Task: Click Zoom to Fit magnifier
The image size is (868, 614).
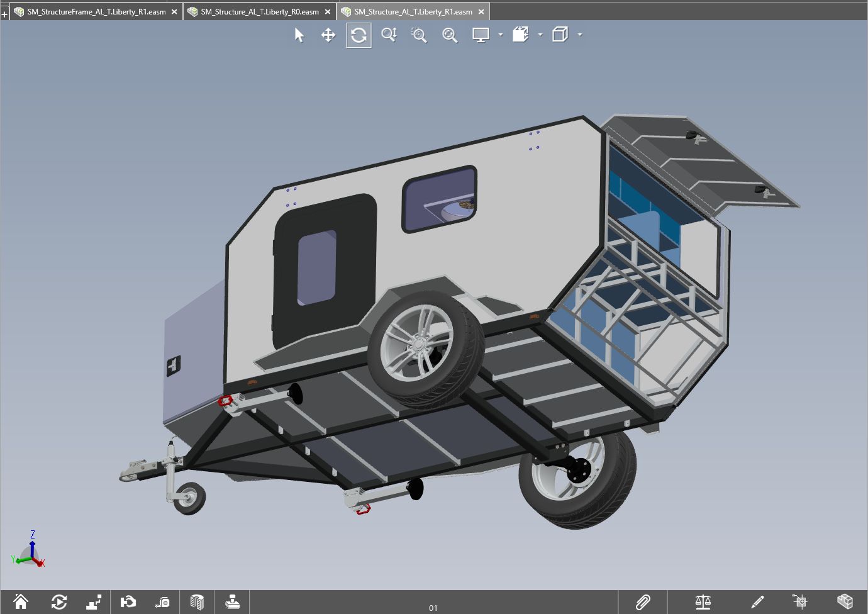Action: click(450, 35)
